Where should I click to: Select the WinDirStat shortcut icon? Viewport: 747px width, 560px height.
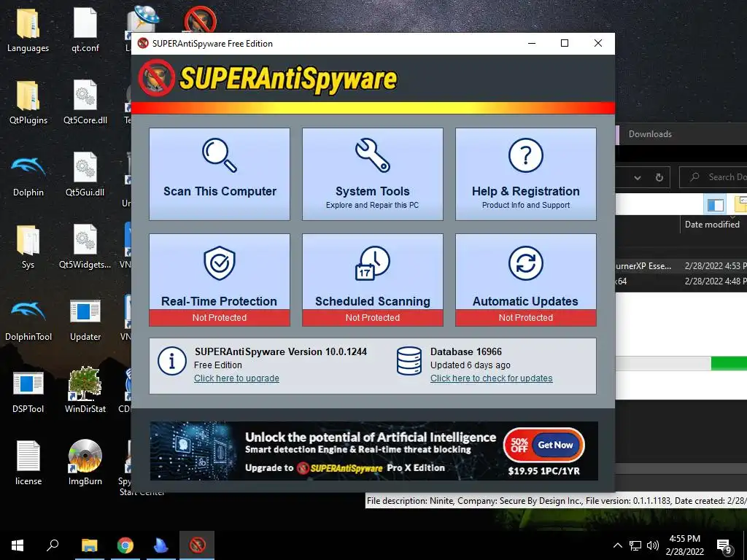85,391
